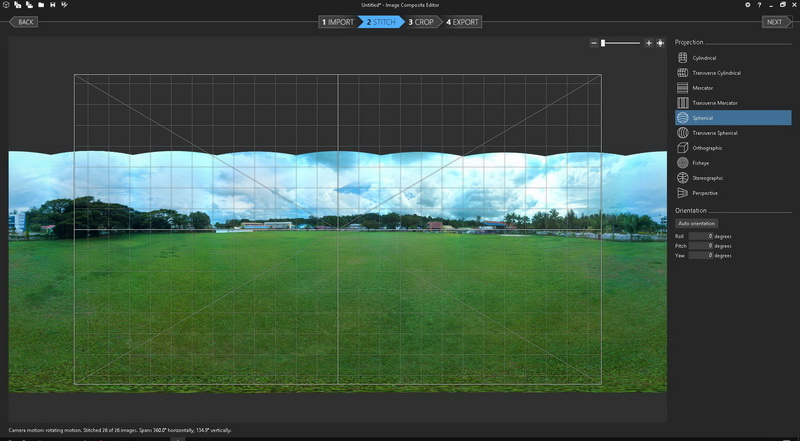The image size is (800, 441).
Task: Open an existing project with folder icon
Action: pos(41,5)
